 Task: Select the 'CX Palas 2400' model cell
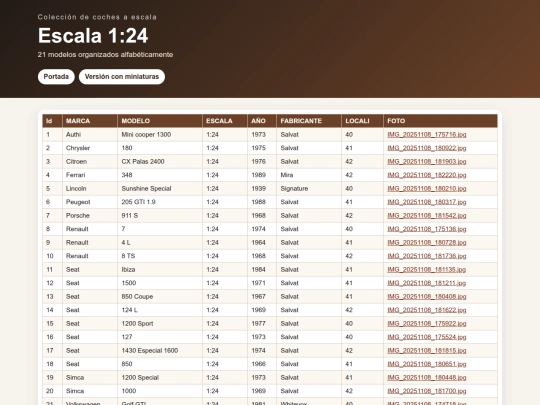tap(160, 162)
